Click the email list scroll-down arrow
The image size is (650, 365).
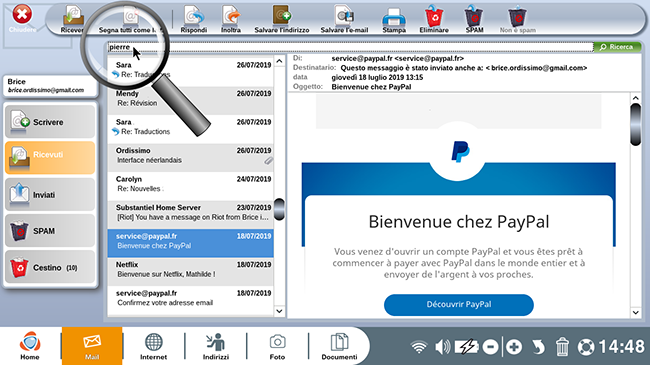click(x=279, y=311)
